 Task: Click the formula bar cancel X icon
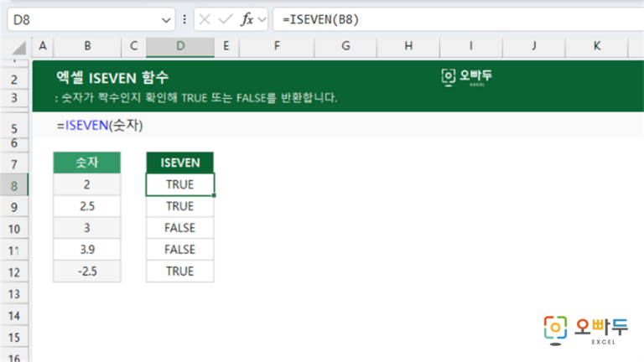click(x=205, y=19)
